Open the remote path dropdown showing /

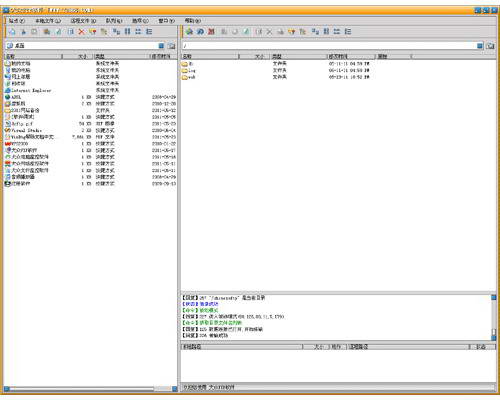(480, 46)
